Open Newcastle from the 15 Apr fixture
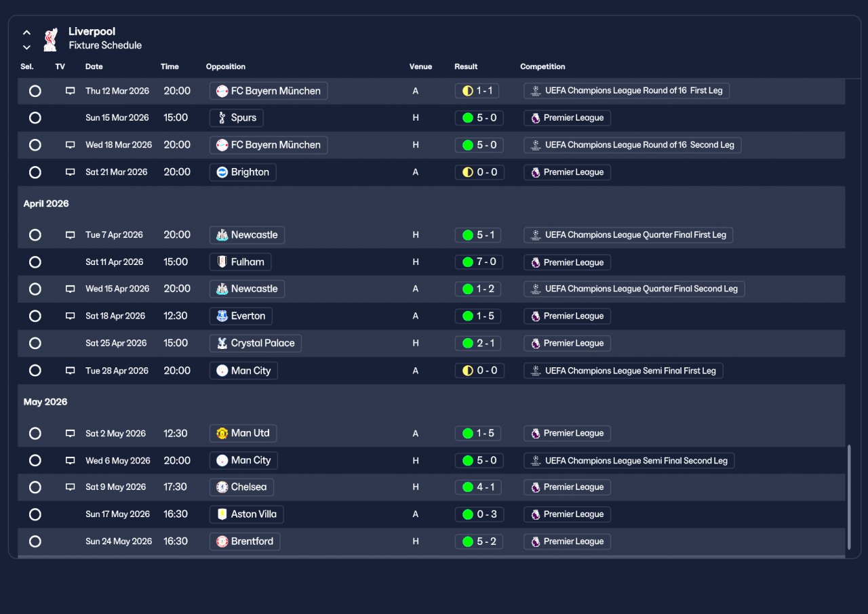Viewport: 868px width, 614px height. click(x=247, y=289)
